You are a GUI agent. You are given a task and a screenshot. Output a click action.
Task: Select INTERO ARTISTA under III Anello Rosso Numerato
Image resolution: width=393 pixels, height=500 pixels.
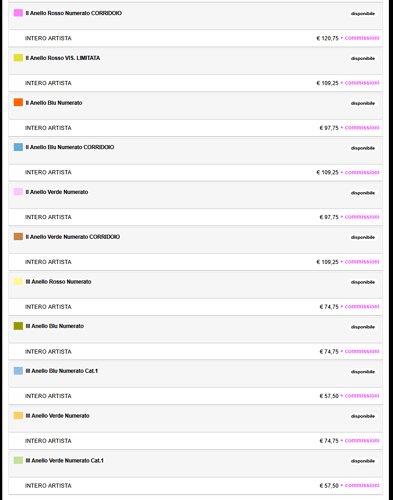click(48, 307)
